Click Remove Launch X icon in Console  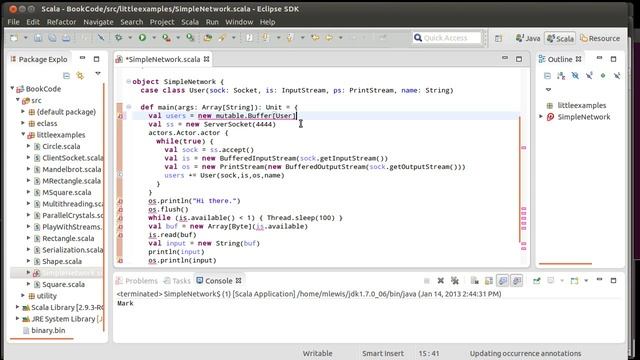[440, 281]
